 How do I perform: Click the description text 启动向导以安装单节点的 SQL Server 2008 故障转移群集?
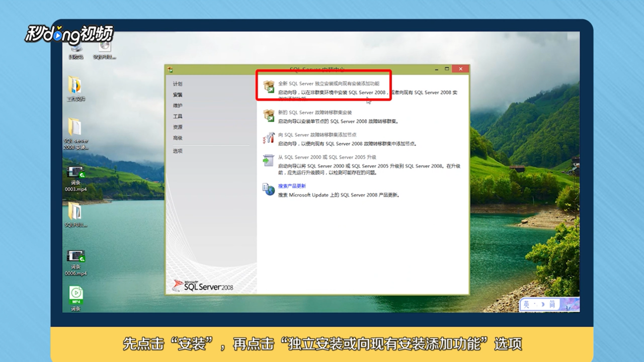(338, 122)
